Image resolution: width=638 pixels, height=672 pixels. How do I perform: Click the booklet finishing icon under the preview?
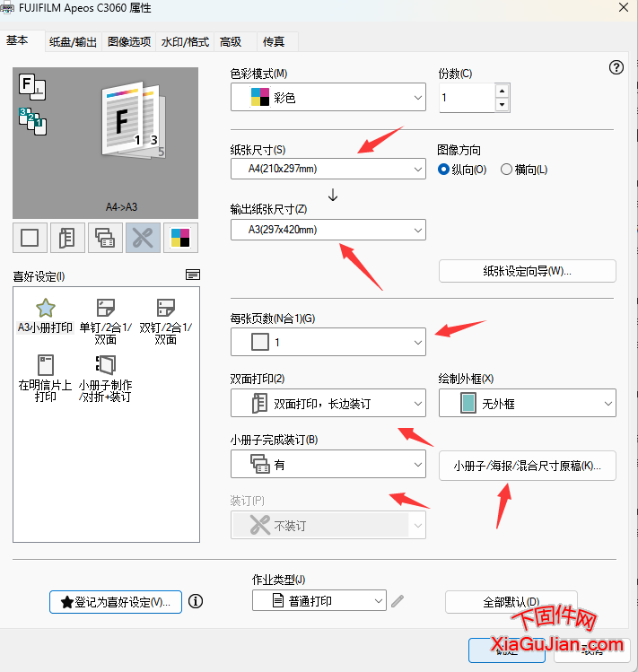coord(105,238)
